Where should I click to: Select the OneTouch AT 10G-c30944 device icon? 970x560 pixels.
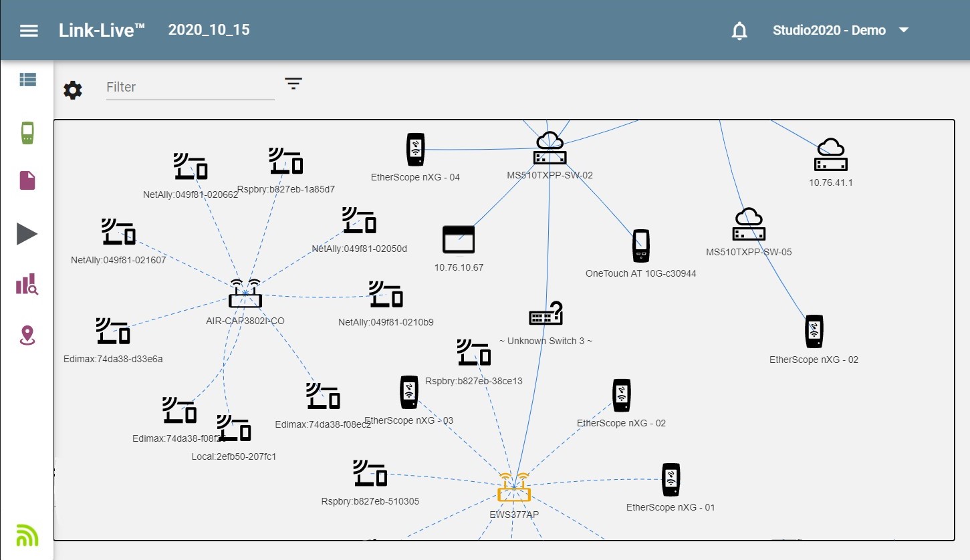point(641,246)
